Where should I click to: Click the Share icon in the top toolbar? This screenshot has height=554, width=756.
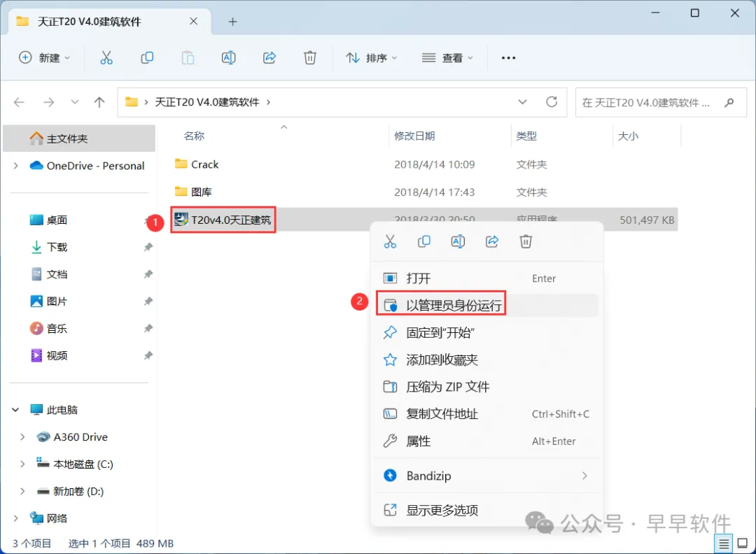[x=269, y=58]
